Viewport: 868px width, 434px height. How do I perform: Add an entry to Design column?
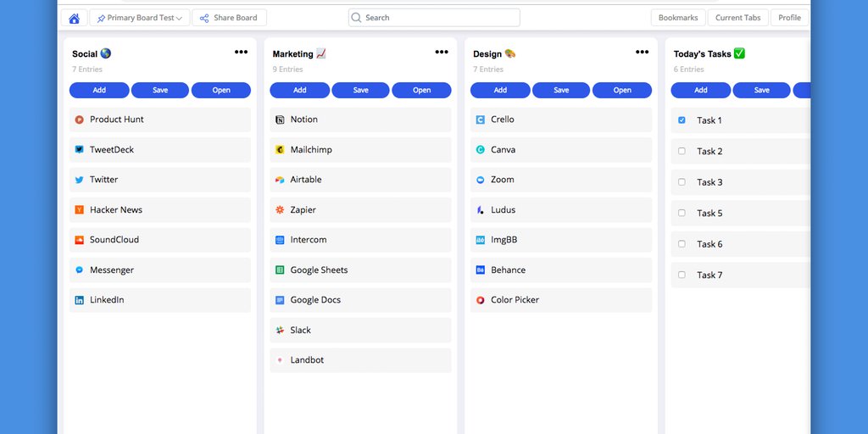coord(500,90)
